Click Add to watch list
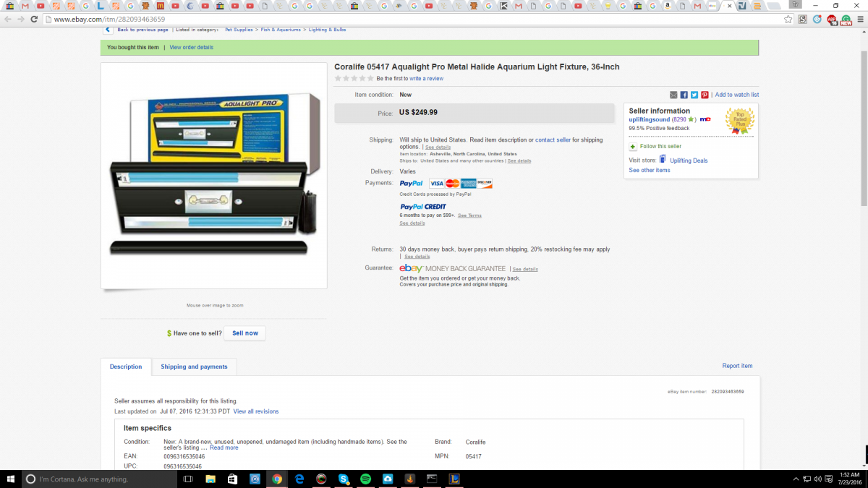 pos(737,95)
